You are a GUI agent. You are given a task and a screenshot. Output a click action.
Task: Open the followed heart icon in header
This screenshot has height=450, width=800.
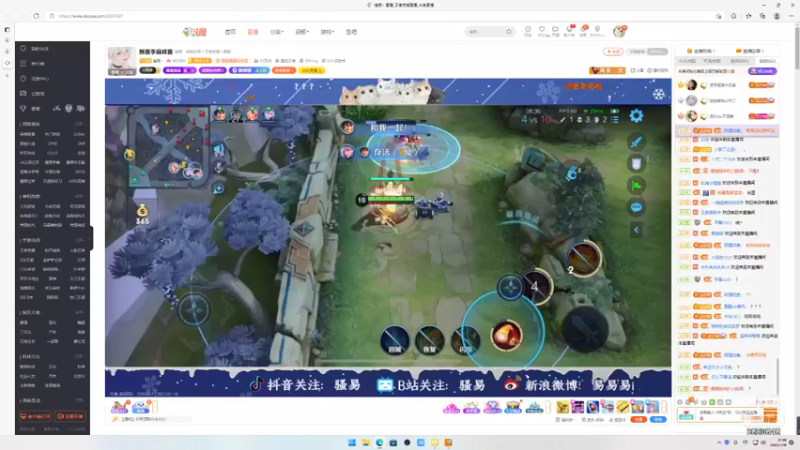tap(542, 31)
